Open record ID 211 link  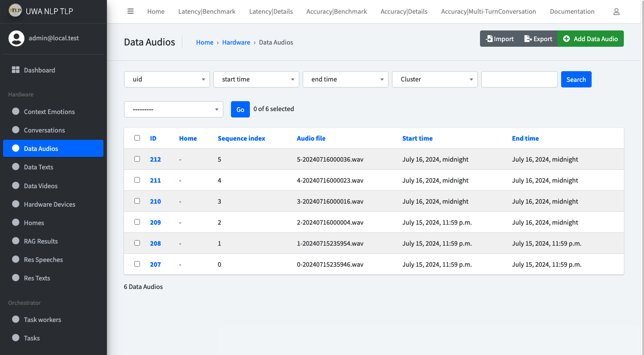(155, 181)
